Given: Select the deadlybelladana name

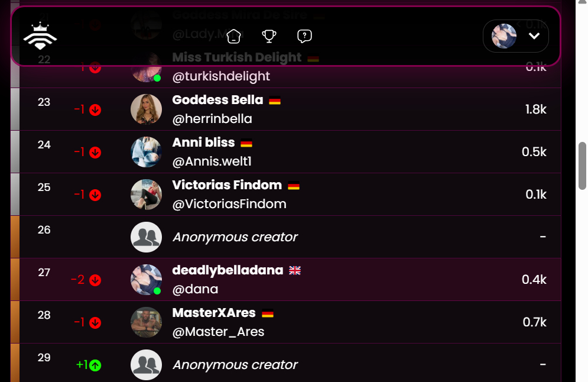Looking at the screenshot, I should 228,270.
